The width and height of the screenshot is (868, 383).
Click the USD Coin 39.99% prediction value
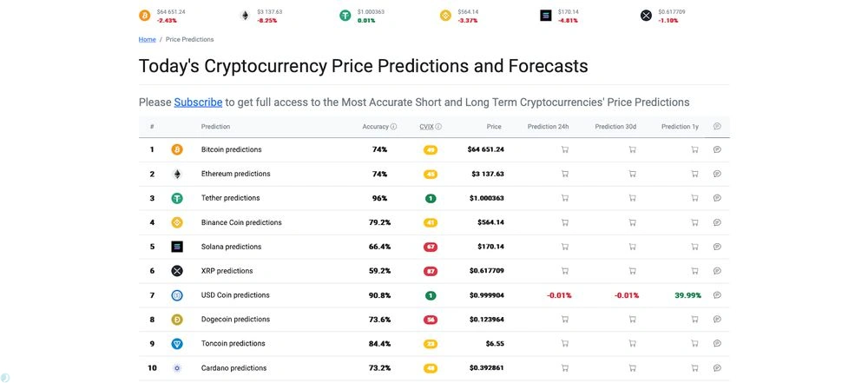[687, 295]
